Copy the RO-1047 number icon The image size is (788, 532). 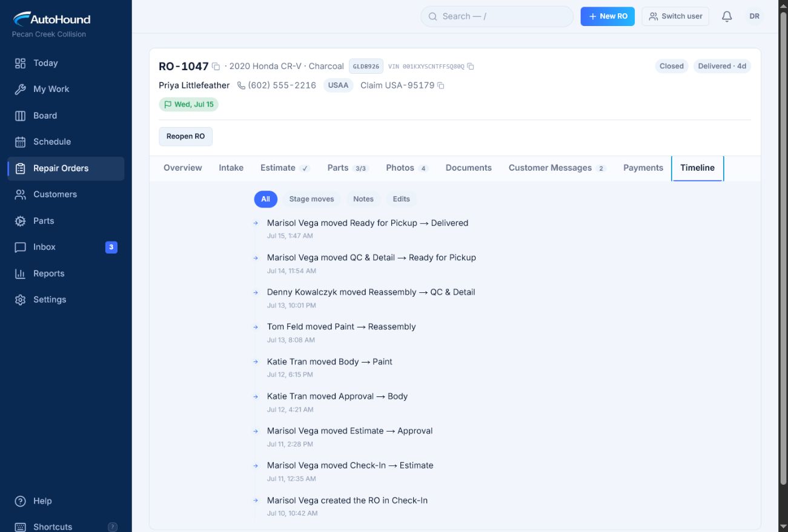216,67
